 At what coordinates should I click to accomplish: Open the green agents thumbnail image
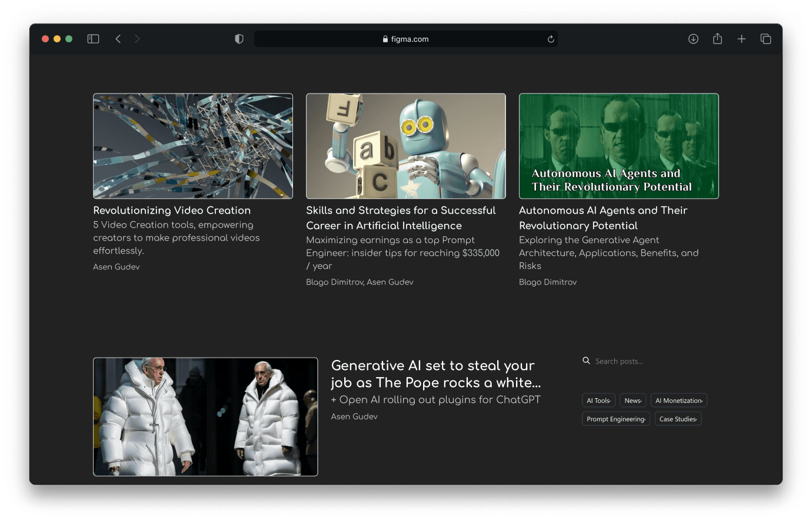click(x=619, y=146)
